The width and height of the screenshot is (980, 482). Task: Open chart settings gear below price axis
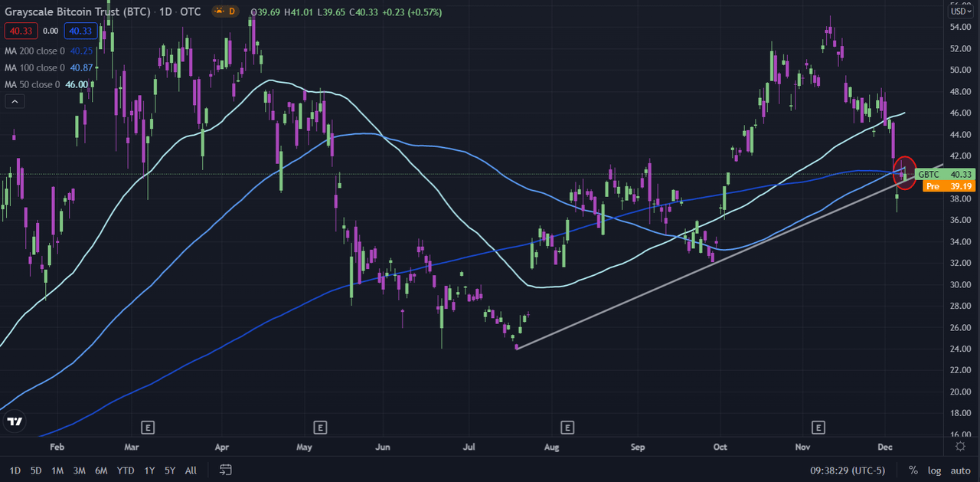pos(961,445)
